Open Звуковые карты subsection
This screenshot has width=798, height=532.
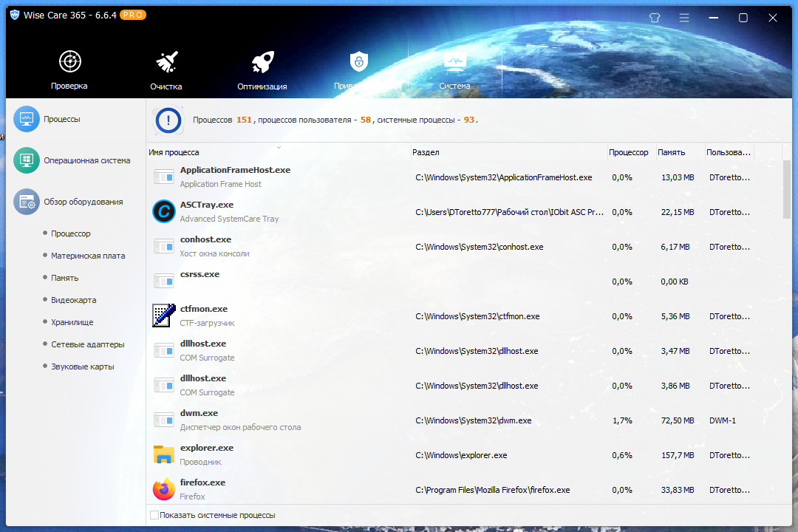[83, 366]
